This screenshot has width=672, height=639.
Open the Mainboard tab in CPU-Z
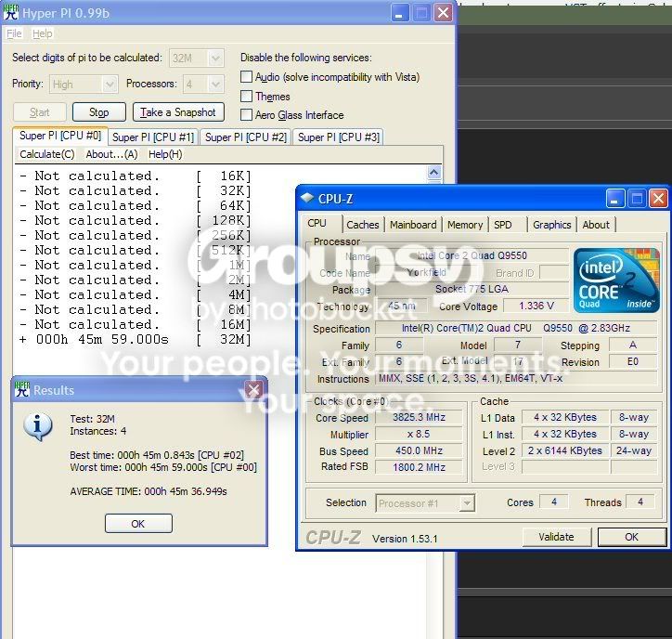[x=413, y=225]
